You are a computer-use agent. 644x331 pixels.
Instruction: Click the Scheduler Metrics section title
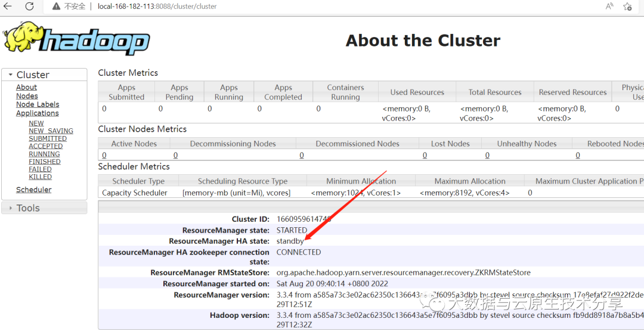(134, 166)
